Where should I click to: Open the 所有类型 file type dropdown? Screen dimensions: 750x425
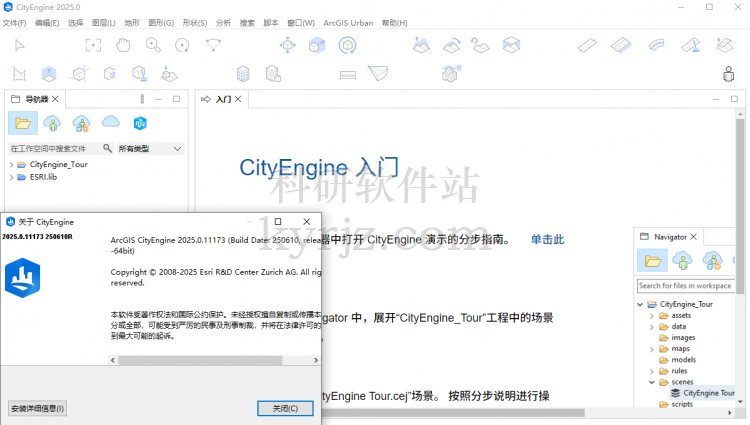tap(150, 149)
